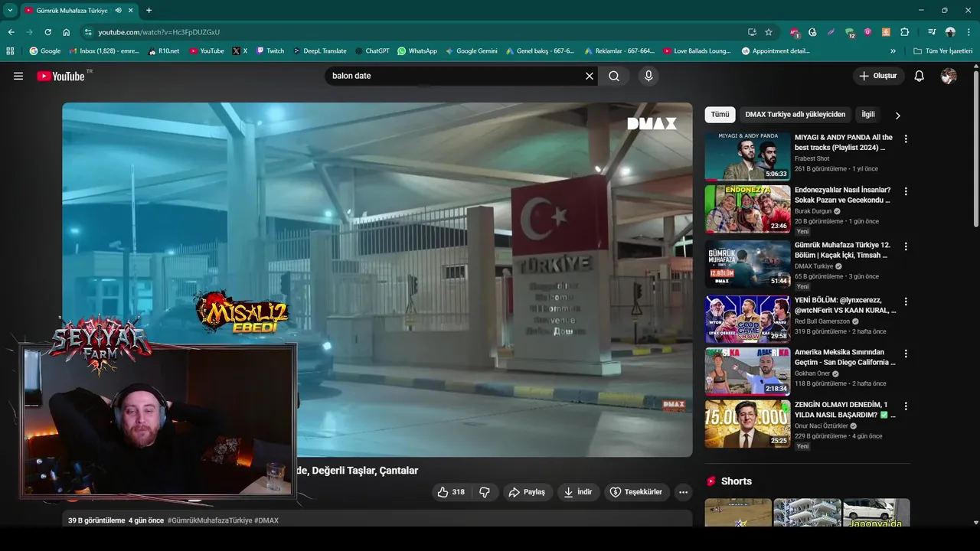Image resolution: width=980 pixels, height=551 pixels.
Task: Open options for Amerika Meksika Sınırından video
Action: (x=906, y=354)
